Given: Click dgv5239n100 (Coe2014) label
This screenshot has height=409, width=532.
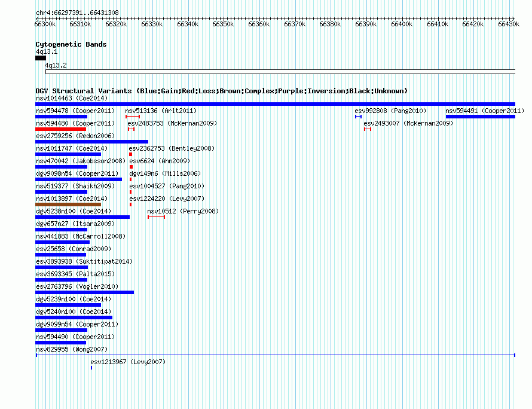Looking at the screenshot, I should pyautogui.click(x=74, y=300).
